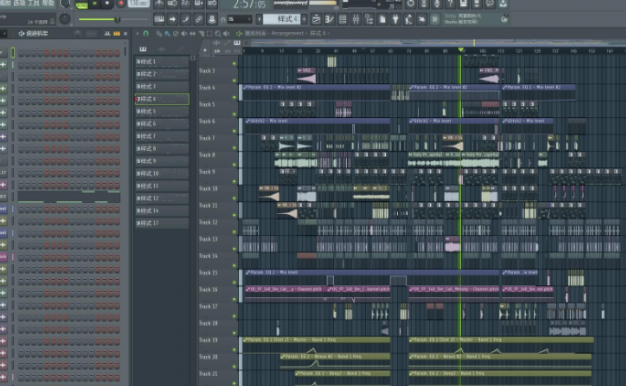
Task: Show patterns tab in the picker panel
Action: (143, 49)
